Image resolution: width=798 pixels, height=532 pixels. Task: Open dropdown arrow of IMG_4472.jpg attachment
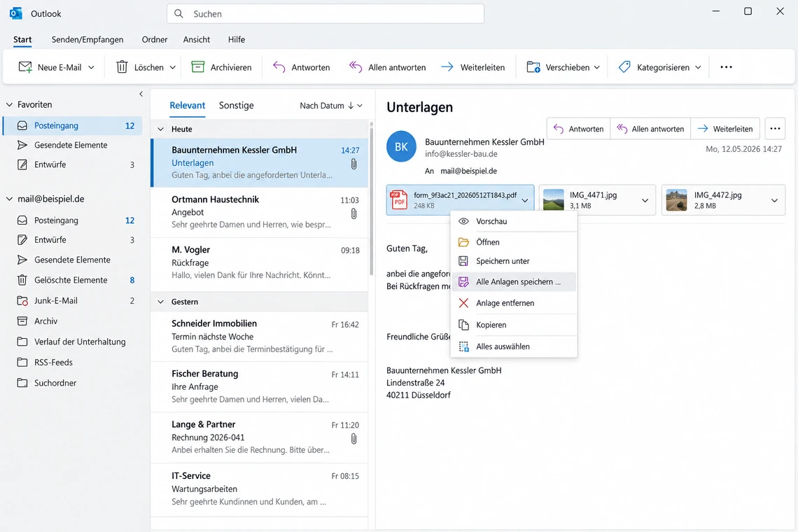pyautogui.click(x=774, y=200)
